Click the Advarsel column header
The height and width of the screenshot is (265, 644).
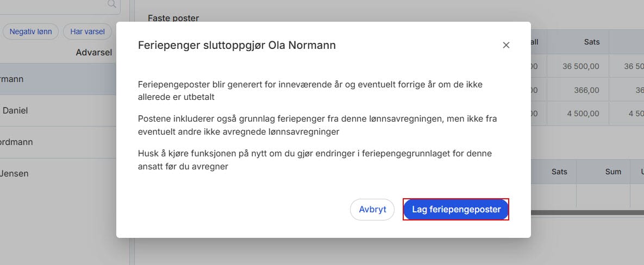tap(93, 53)
